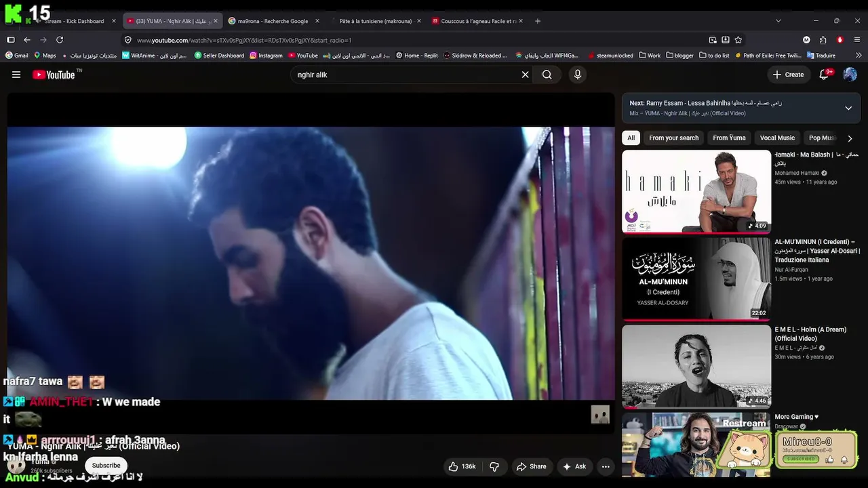Click the magnifier search button
The image size is (868, 488).
coord(547,75)
